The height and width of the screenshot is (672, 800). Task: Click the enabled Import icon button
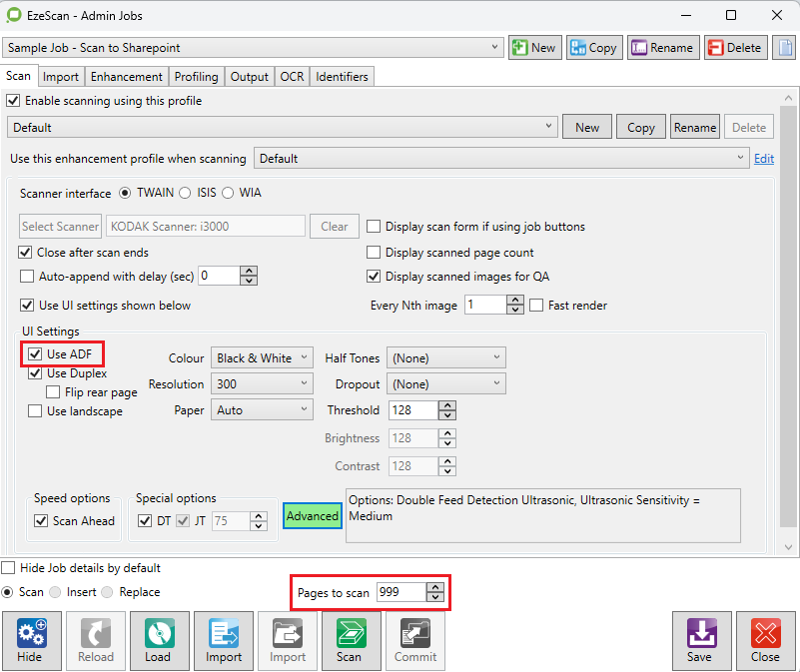224,640
